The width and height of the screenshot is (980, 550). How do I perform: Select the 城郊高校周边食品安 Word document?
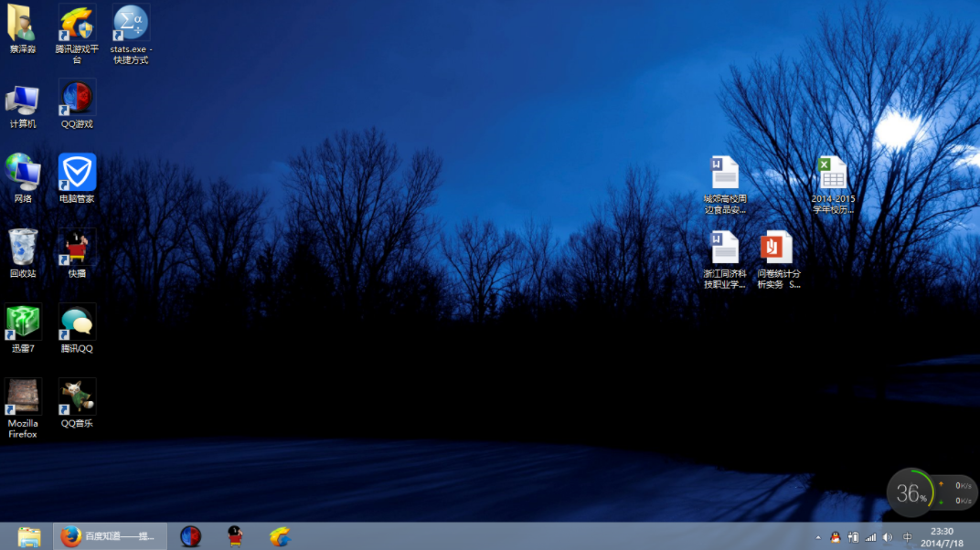(x=725, y=174)
